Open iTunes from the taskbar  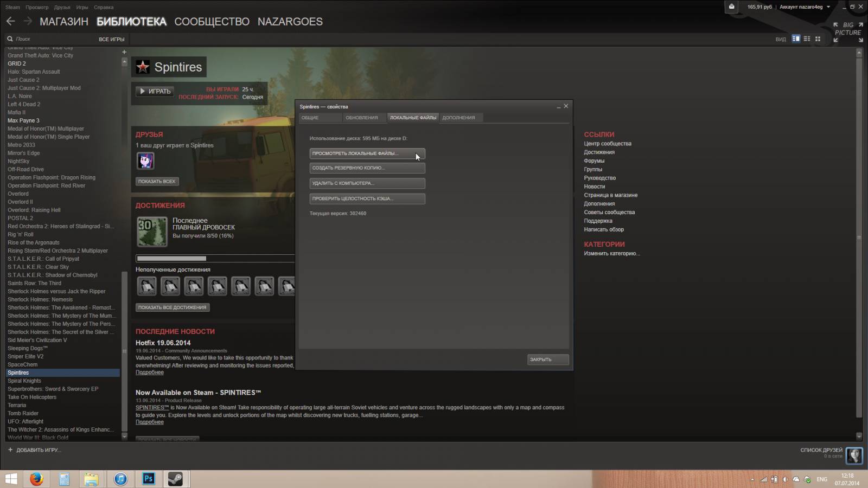pos(120,479)
